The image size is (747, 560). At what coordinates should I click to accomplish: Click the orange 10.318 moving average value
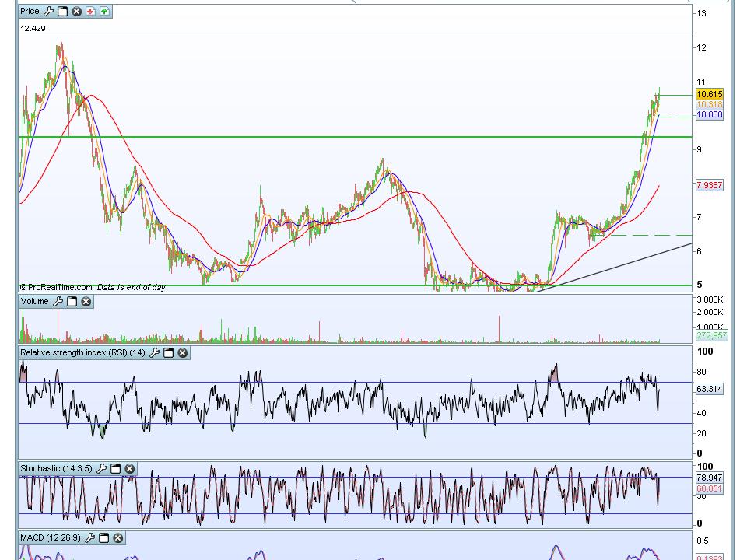pyautogui.click(x=710, y=105)
